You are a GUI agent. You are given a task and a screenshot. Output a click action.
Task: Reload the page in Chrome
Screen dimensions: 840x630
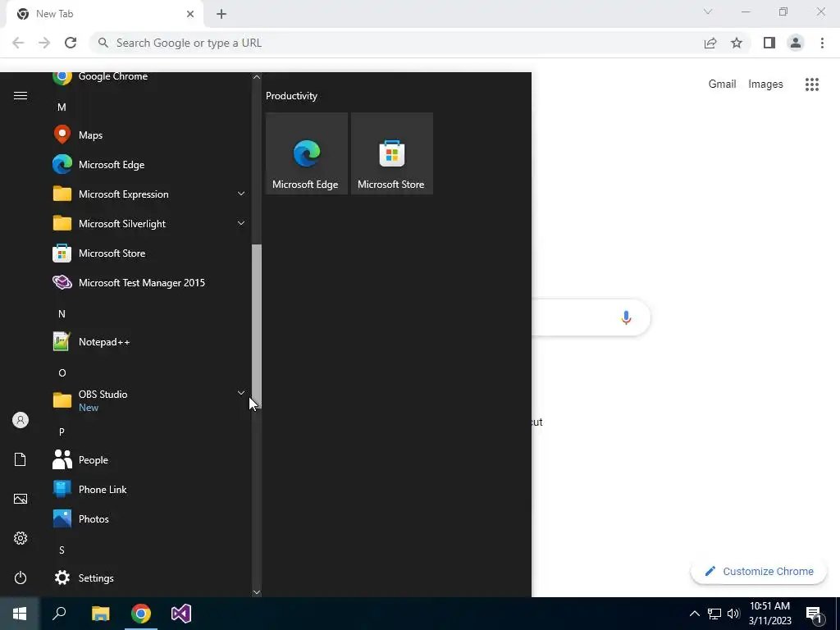click(x=71, y=43)
